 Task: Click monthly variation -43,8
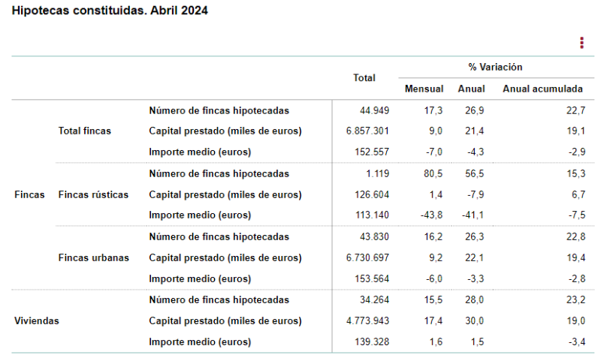click(x=431, y=215)
